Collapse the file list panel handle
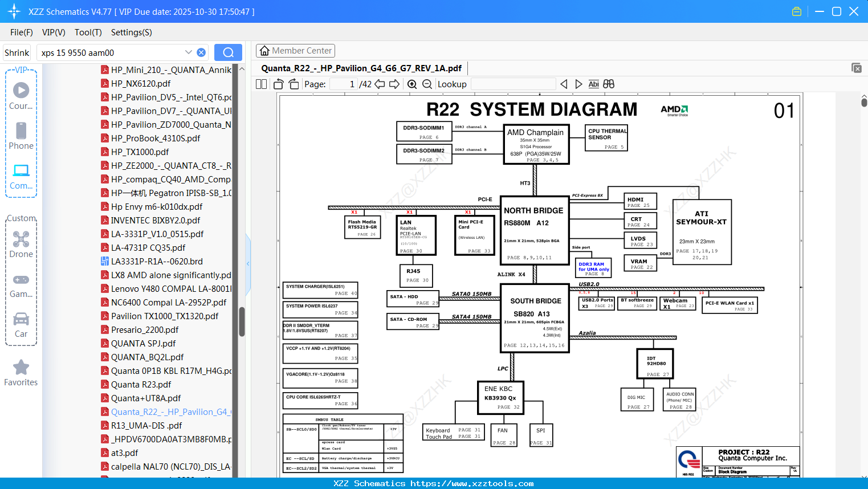Screen dimensions: 868x489 pyautogui.click(x=248, y=263)
